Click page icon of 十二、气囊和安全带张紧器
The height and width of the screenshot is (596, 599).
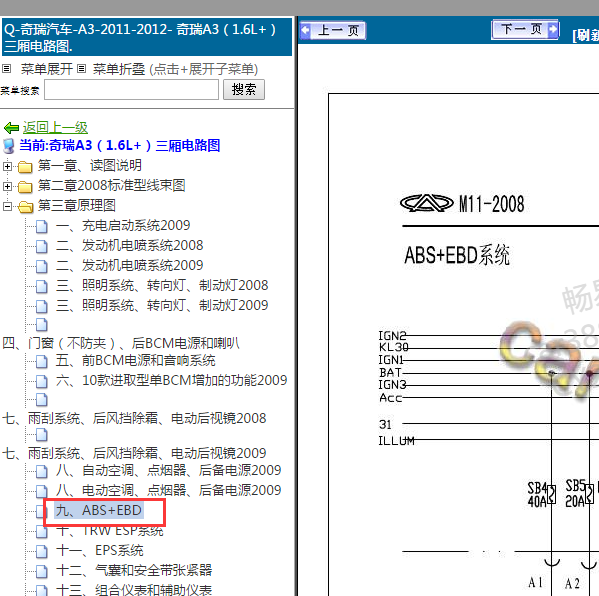[x=42, y=571]
